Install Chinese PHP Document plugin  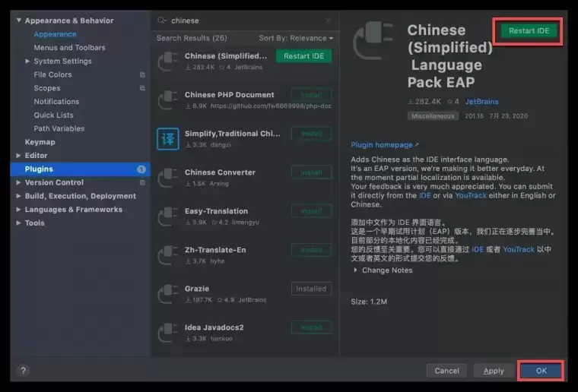point(311,95)
